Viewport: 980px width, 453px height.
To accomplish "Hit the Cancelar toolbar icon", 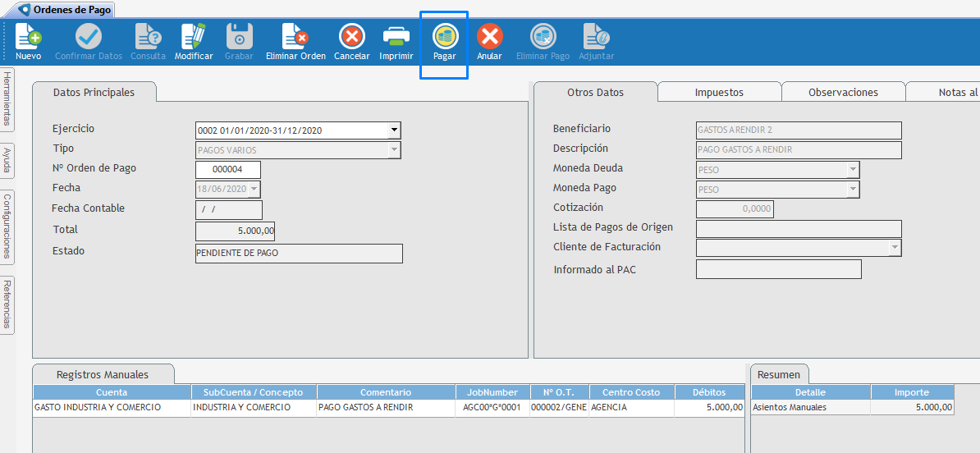I will (x=351, y=38).
